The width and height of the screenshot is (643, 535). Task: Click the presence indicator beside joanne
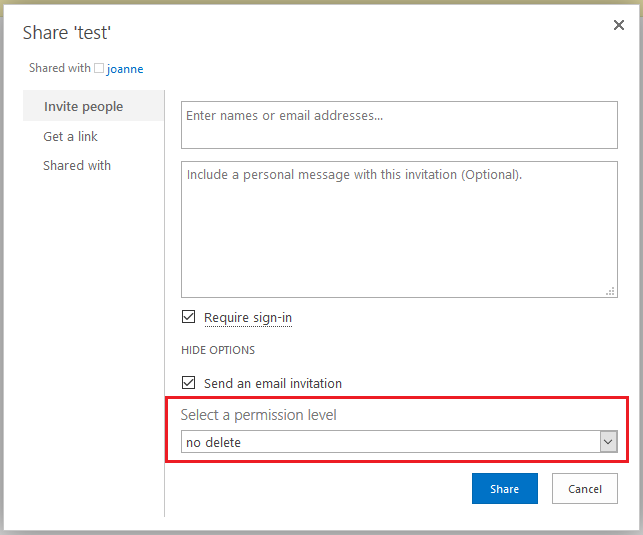point(99,69)
